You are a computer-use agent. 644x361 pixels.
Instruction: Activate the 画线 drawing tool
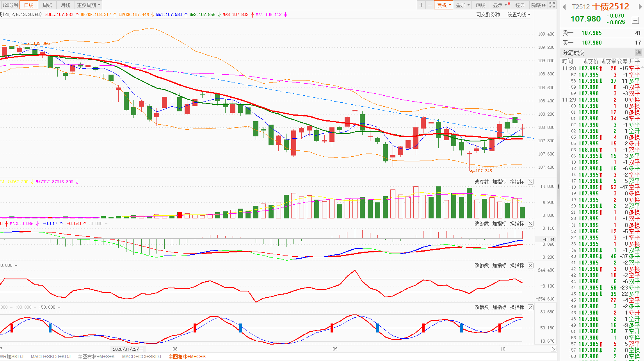click(481, 5)
